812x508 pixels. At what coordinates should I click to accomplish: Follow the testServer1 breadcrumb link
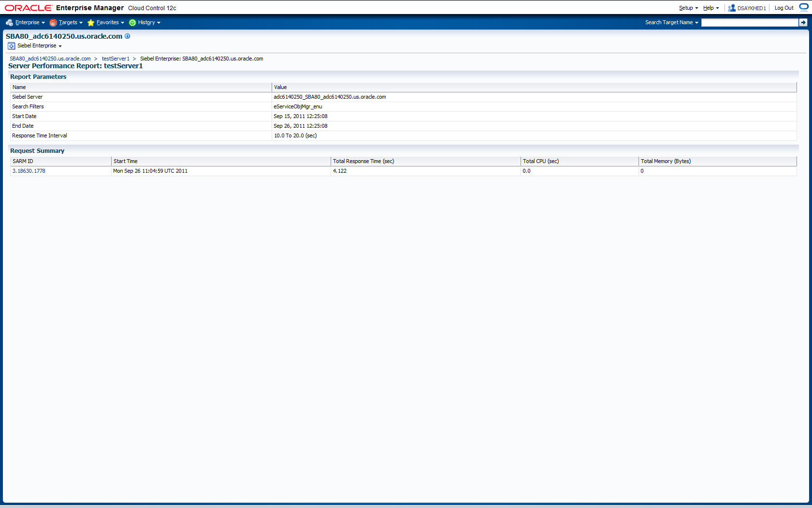[116, 59]
